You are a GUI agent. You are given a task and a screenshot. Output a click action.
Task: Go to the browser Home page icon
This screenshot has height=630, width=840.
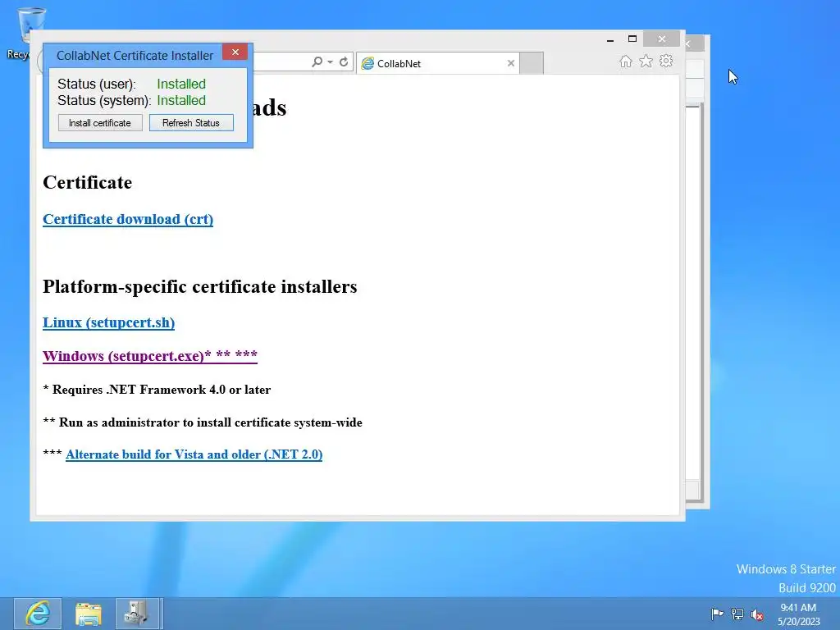click(626, 61)
